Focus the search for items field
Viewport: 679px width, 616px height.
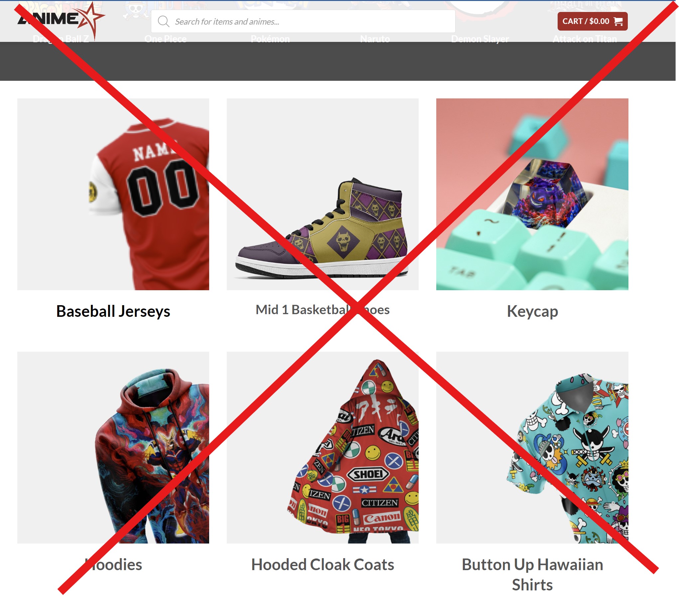[x=303, y=21]
